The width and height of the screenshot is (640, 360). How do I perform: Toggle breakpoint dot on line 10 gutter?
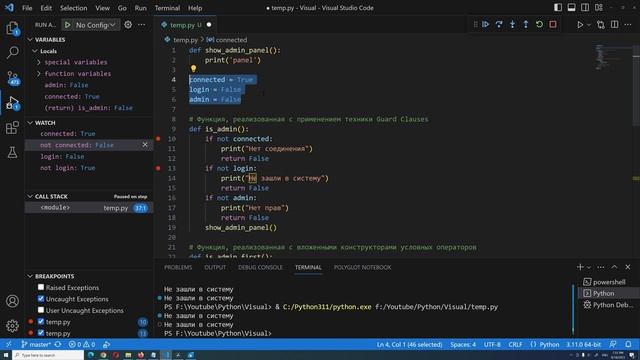[x=158, y=139]
